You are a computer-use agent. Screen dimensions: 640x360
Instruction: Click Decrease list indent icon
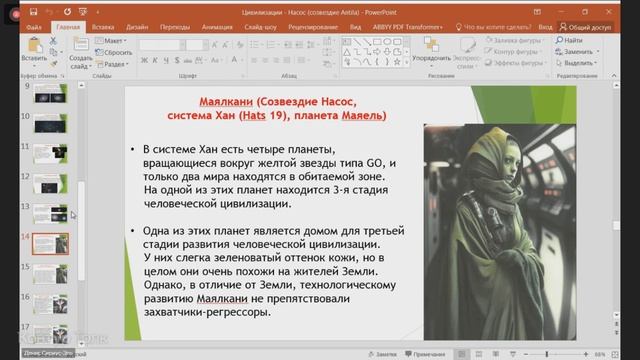[x=287, y=45]
